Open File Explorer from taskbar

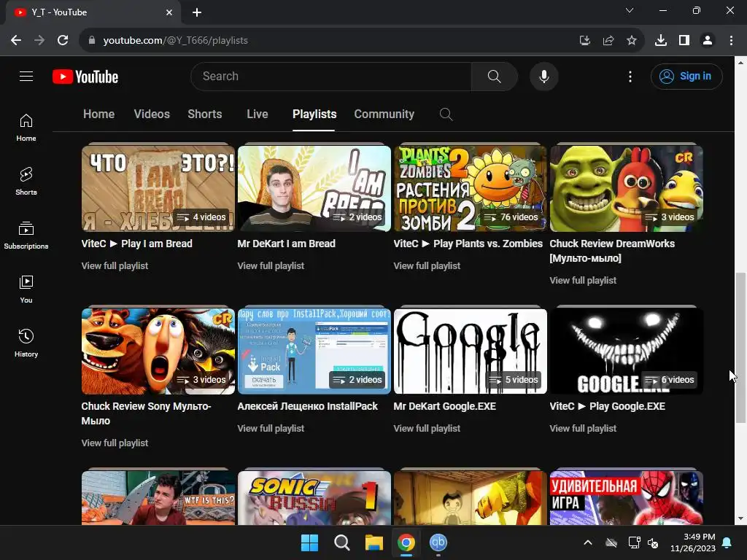(x=374, y=542)
